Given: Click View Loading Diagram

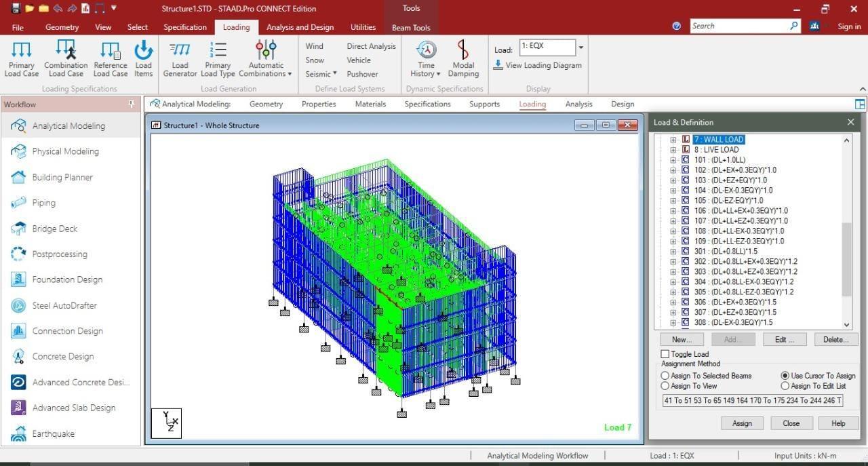Looking at the screenshot, I should point(537,65).
